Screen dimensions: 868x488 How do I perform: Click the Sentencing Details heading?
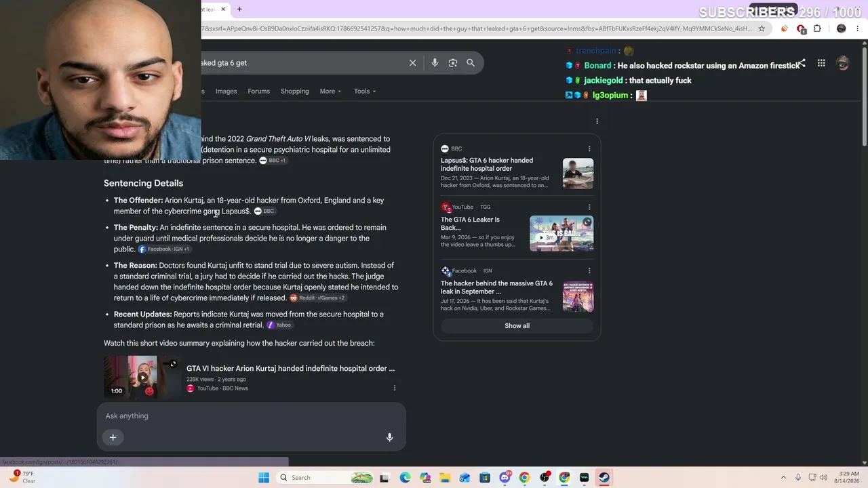pos(143,183)
